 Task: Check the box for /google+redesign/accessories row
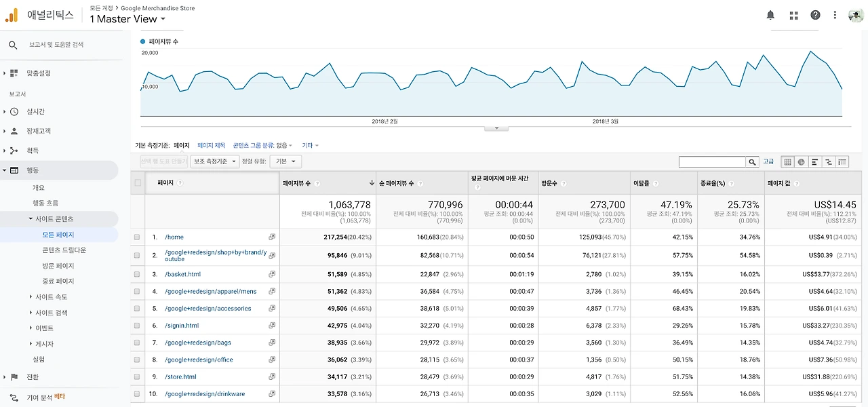coord(137,309)
